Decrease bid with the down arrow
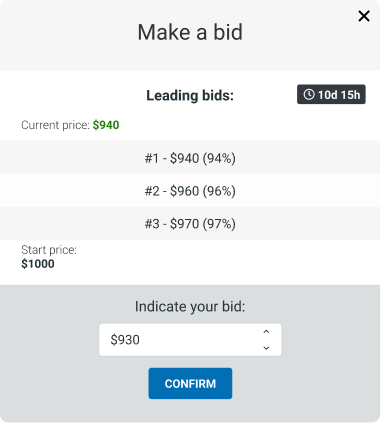This screenshot has width=381, height=423. tap(266, 348)
